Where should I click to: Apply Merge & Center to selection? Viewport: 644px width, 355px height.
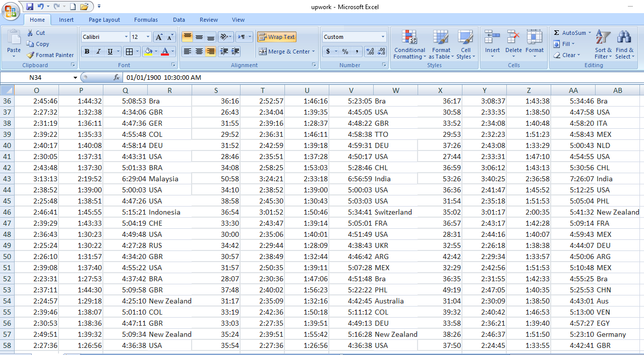coord(285,52)
